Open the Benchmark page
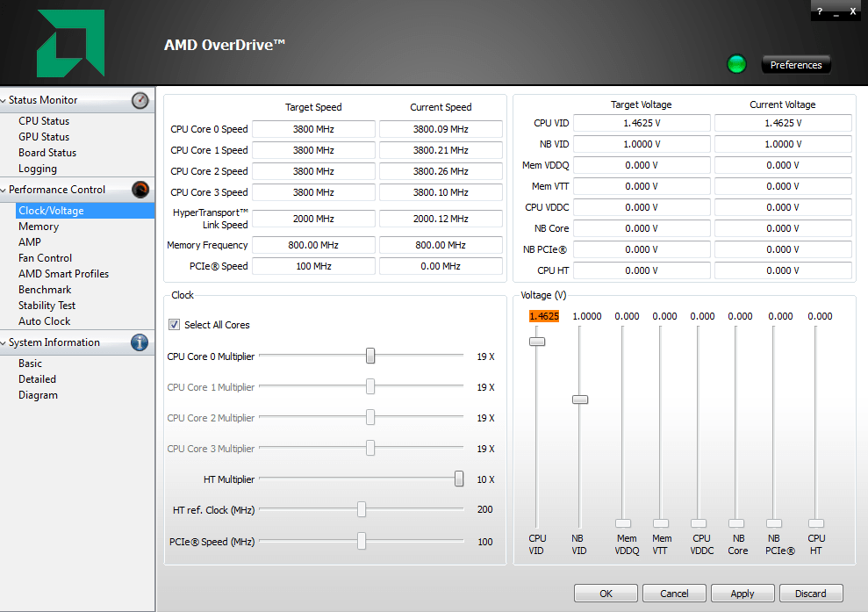Image resolution: width=868 pixels, height=612 pixels. tap(44, 290)
